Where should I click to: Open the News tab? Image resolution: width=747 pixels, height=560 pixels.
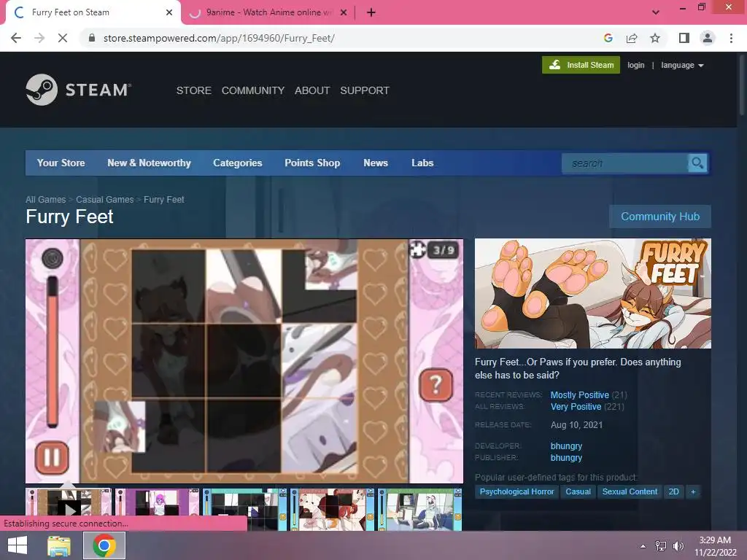pyautogui.click(x=376, y=163)
